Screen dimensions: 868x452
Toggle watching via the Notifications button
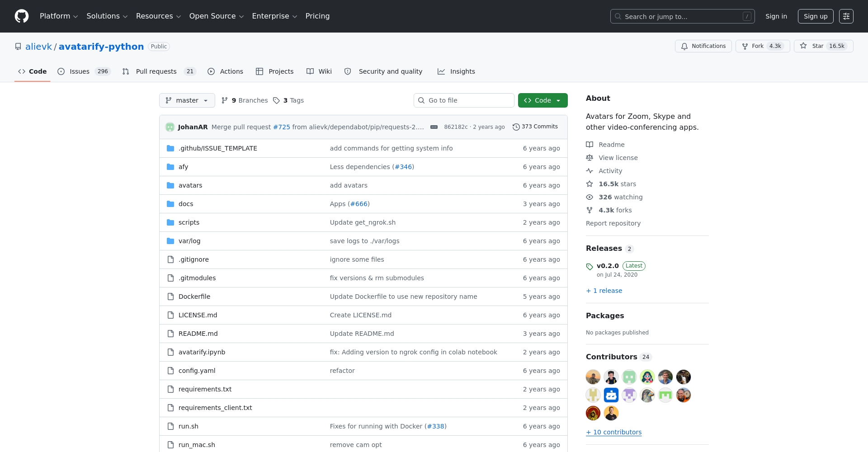(x=703, y=46)
